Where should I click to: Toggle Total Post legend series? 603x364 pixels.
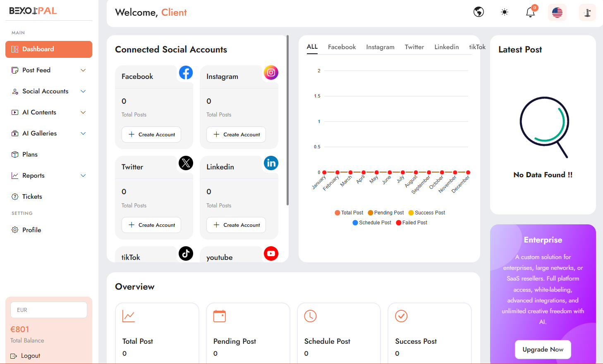[349, 213]
